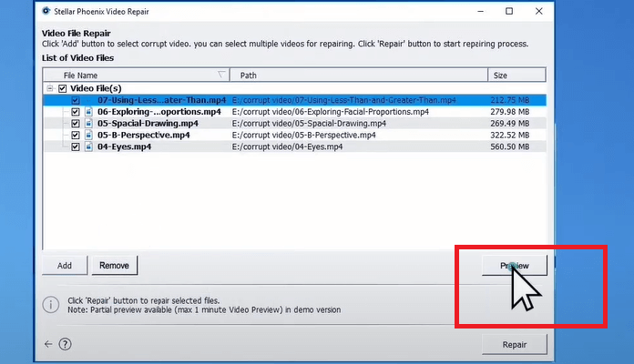This screenshot has width=634, height=364.
Task: Select the 06-Exploring-...oportions.mp4 file name
Action: pos(159,112)
